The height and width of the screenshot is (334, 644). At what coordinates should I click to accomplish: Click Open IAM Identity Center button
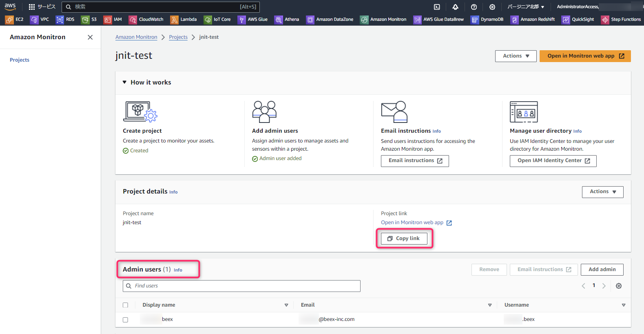pyautogui.click(x=553, y=161)
